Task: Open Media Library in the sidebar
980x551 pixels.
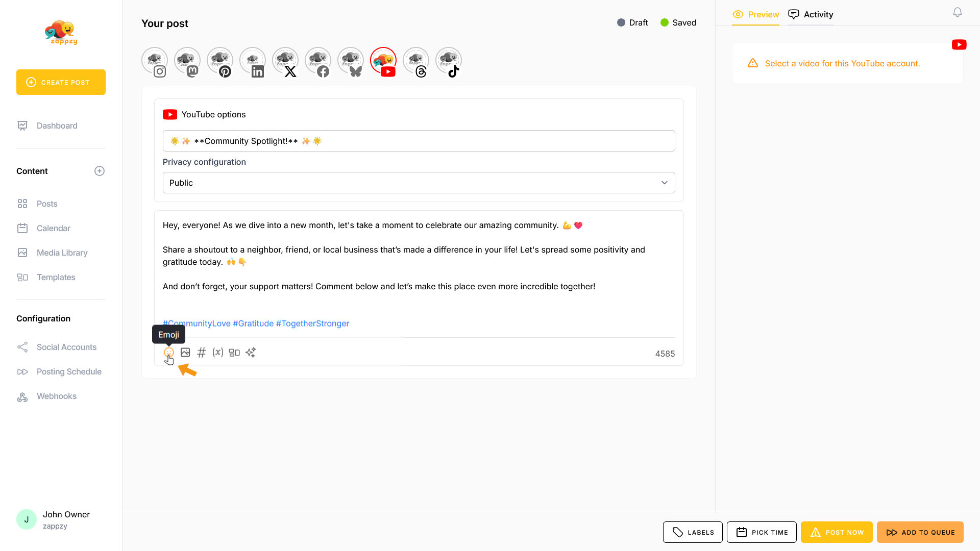Action: pos(62,253)
